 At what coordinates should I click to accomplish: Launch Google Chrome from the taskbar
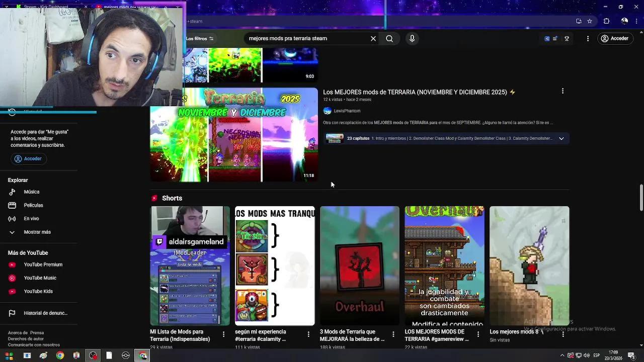(x=60, y=355)
